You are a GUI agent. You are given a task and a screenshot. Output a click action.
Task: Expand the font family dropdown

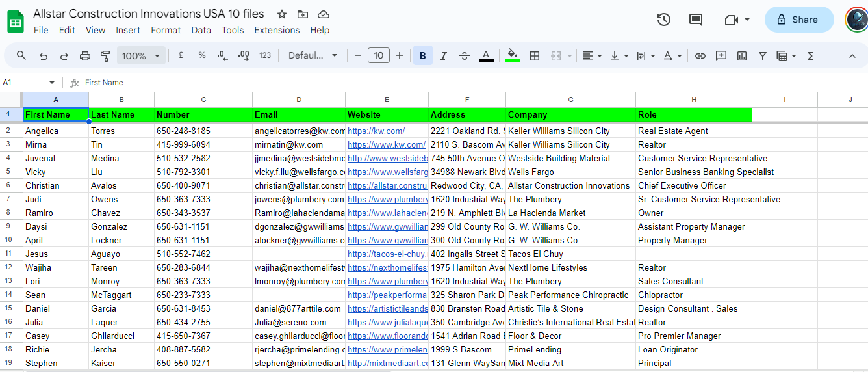(x=313, y=56)
